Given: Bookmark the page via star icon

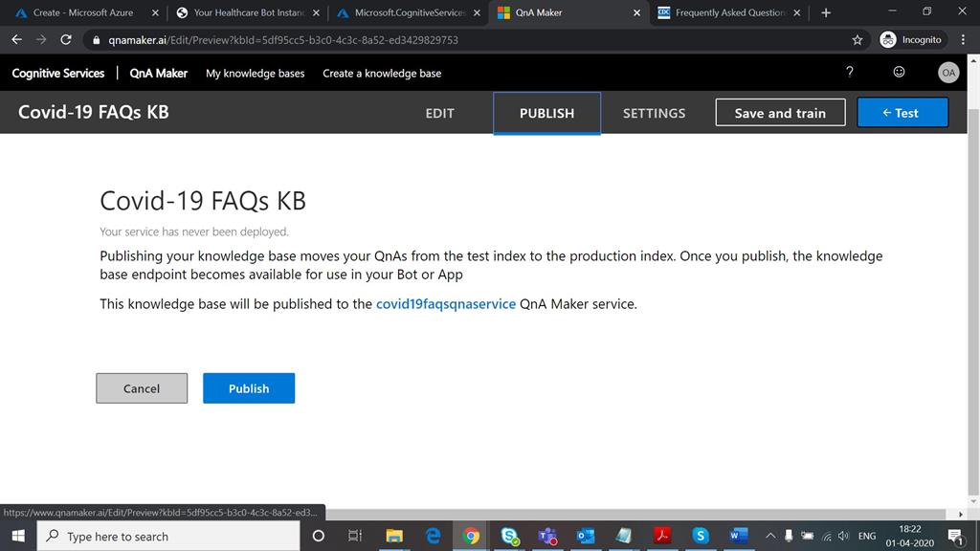Looking at the screenshot, I should click(x=857, y=41).
